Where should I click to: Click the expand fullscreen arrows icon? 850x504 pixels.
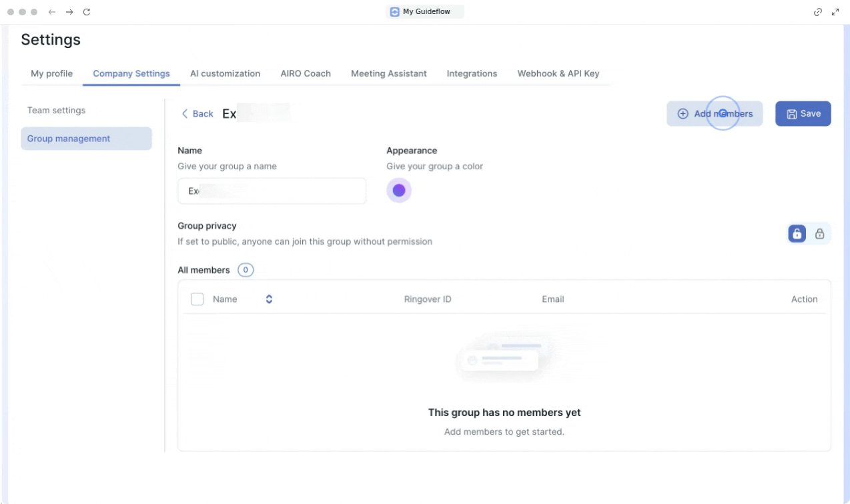pyautogui.click(x=835, y=12)
